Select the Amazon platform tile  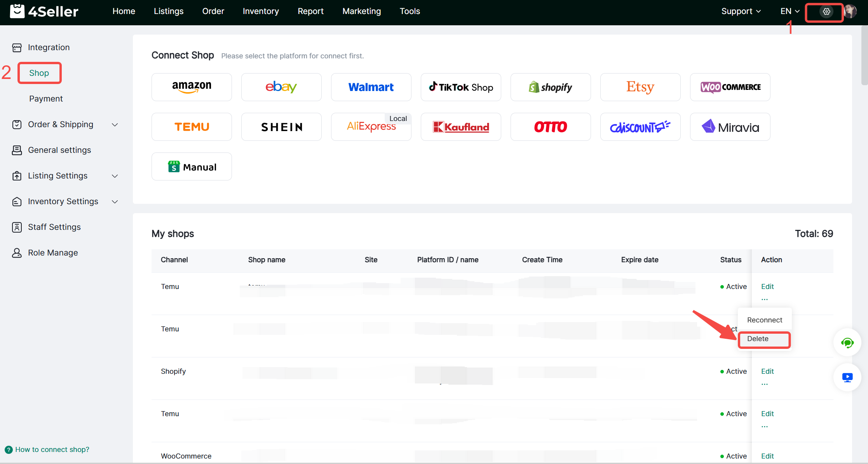pyautogui.click(x=192, y=87)
